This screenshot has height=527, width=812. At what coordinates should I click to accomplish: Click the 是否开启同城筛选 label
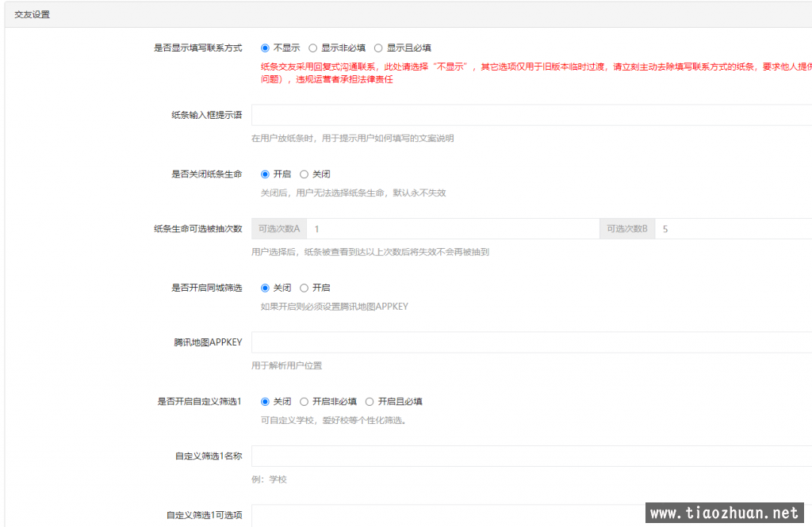(207, 288)
